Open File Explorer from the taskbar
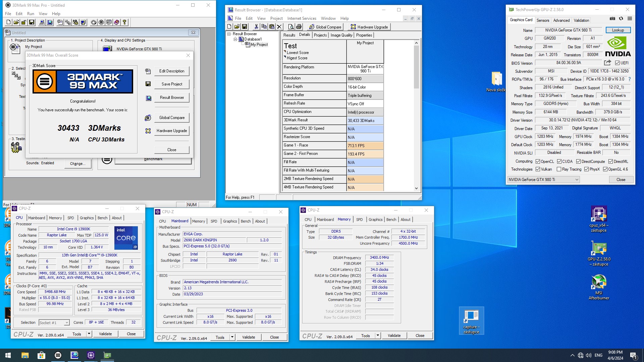Image resolution: width=644 pixels, height=362 pixels. click(x=25, y=355)
